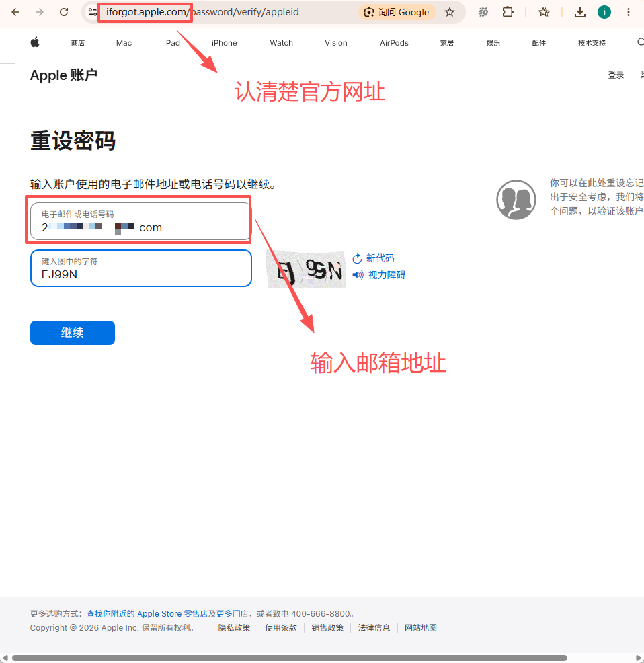Open the 隐私政策 footer link

tap(234, 628)
